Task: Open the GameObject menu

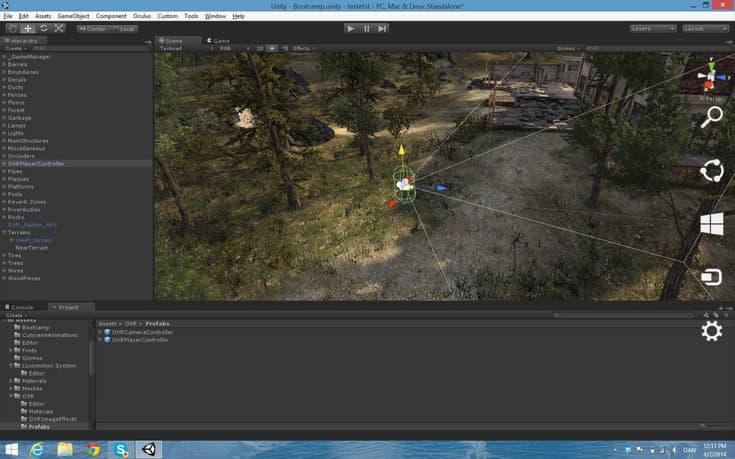Action: click(73, 16)
